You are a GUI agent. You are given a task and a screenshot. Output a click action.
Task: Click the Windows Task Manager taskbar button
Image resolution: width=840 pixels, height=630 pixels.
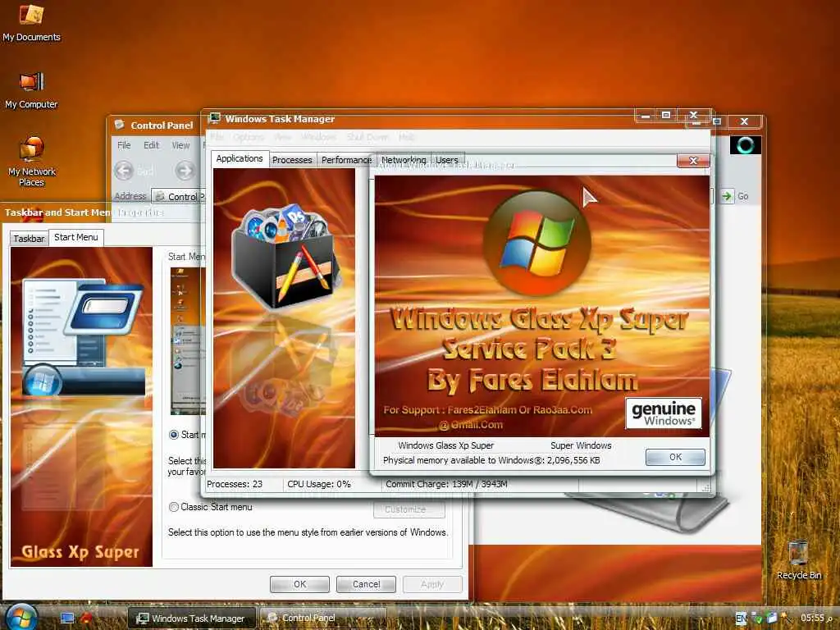click(x=192, y=619)
